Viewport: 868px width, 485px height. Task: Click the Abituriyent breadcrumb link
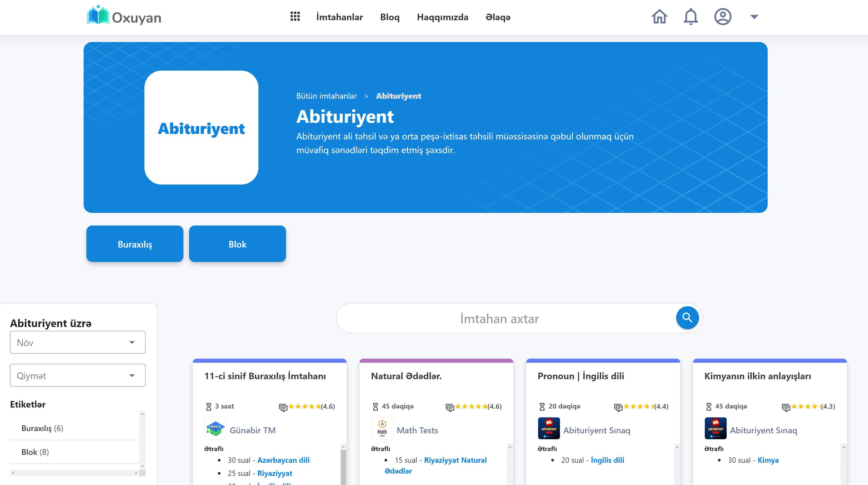coord(398,96)
